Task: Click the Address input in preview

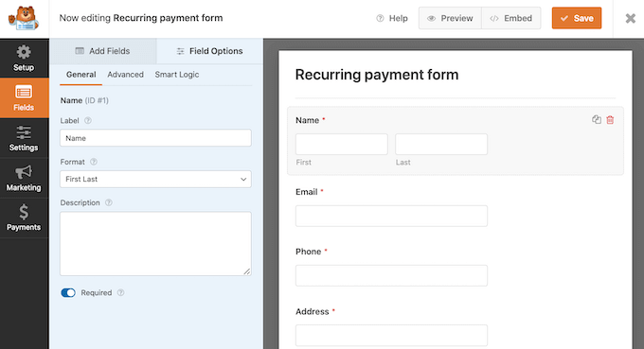Action: (x=391, y=336)
